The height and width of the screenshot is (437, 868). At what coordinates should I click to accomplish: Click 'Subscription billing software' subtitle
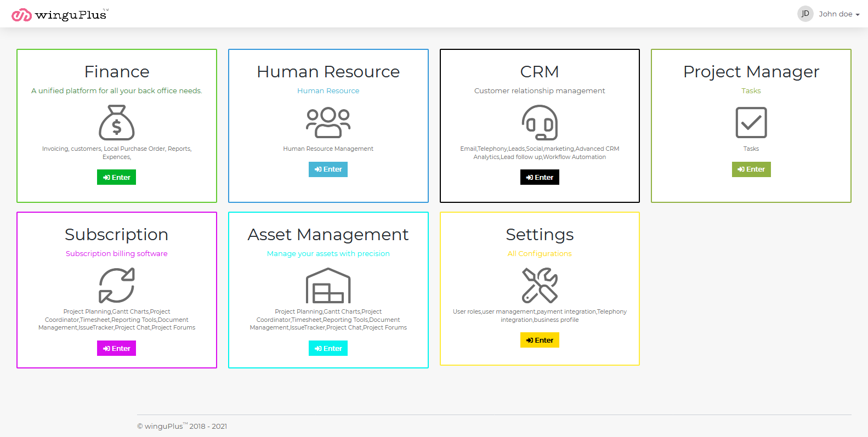[117, 253]
